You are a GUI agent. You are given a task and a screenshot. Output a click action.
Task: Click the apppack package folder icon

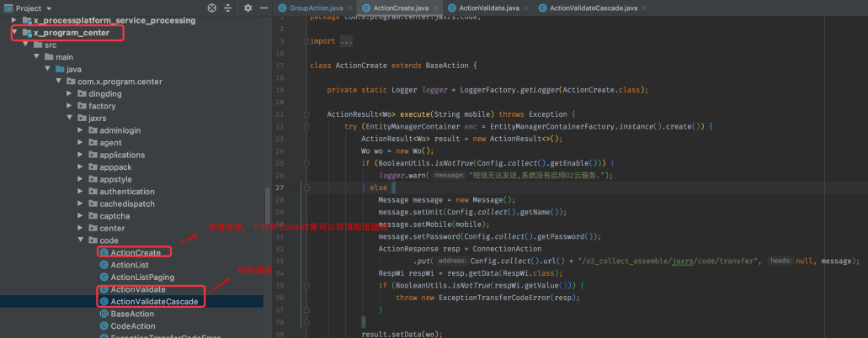click(93, 167)
